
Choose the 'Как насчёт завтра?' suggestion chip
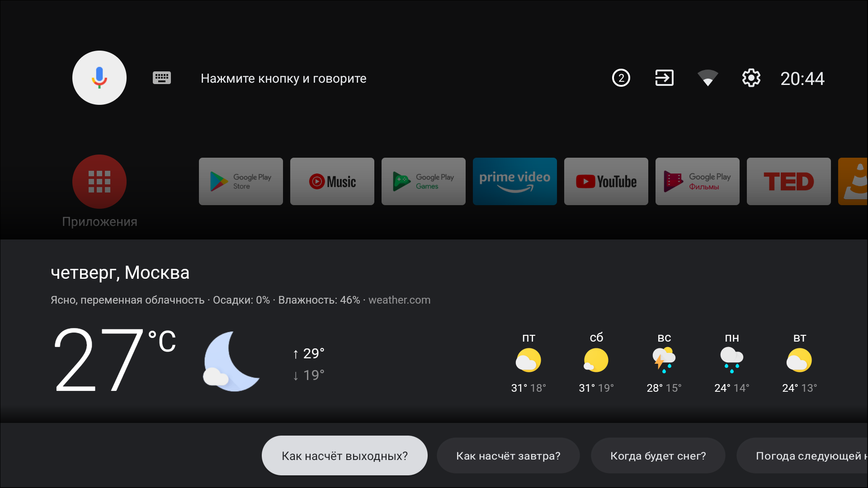pyautogui.click(x=508, y=455)
